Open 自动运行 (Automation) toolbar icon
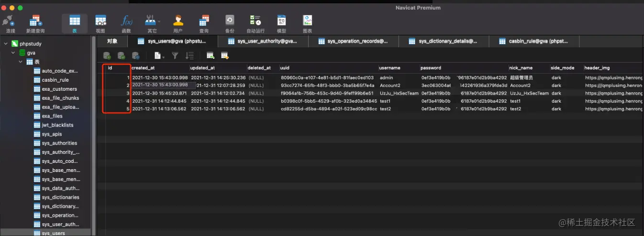The height and width of the screenshot is (236, 644). click(x=255, y=21)
